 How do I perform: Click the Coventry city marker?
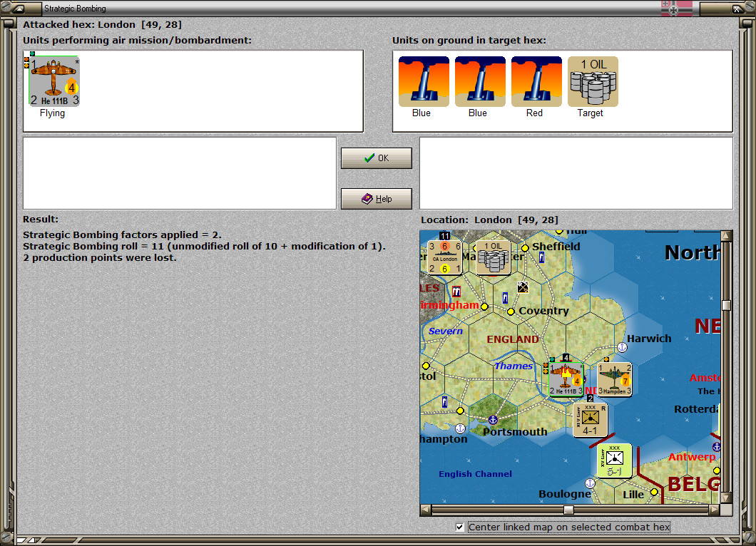point(511,311)
